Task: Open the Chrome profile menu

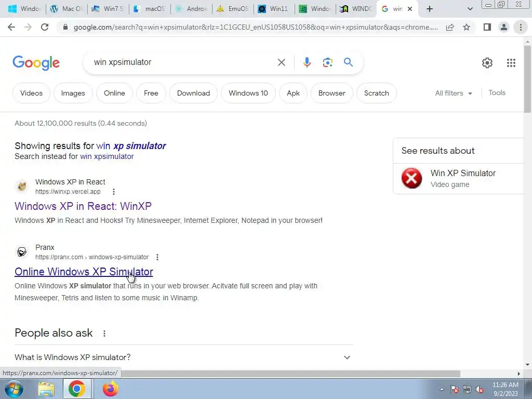Action: 504,27
